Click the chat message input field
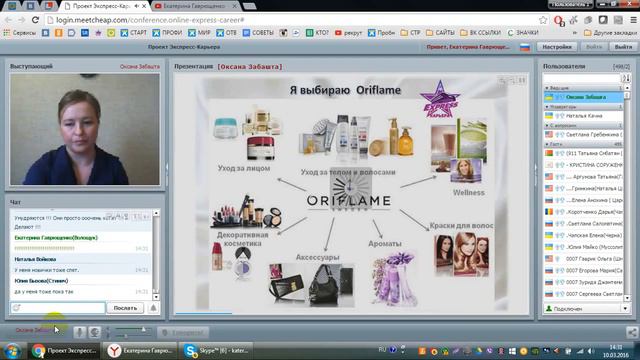This screenshot has width=640, height=360. pyautogui.click(x=58, y=308)
